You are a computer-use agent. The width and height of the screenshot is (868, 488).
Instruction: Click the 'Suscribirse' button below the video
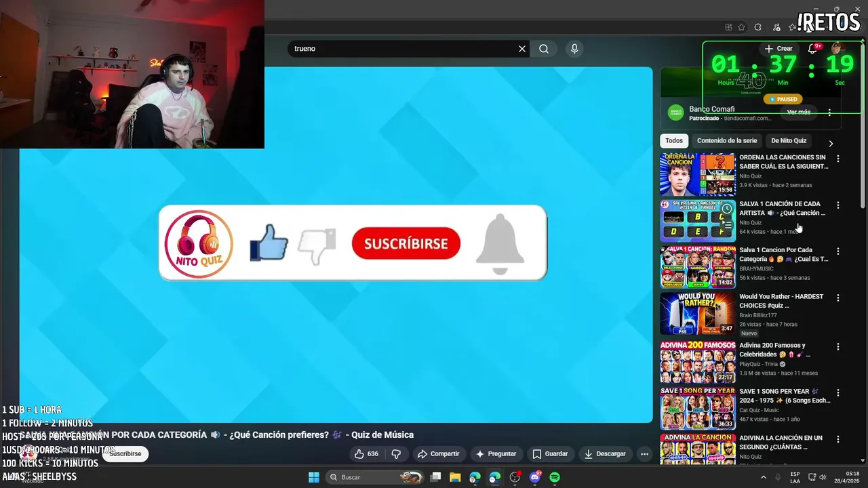pos(125,453)
